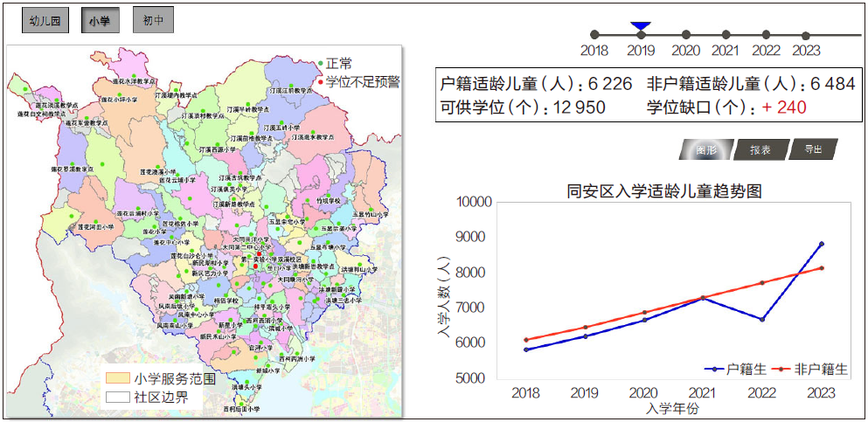The image size is (868, 422).
Task: Click the blue 2023 data point on chart
Action: (822, 244)
